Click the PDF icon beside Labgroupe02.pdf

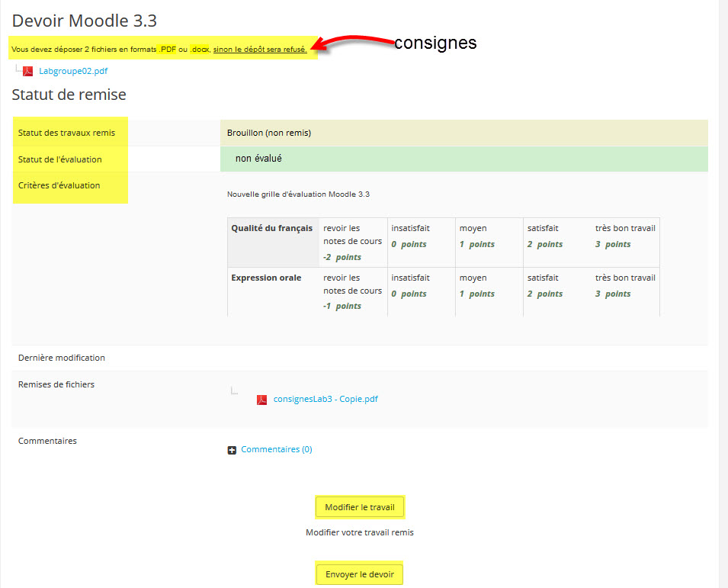27,72
